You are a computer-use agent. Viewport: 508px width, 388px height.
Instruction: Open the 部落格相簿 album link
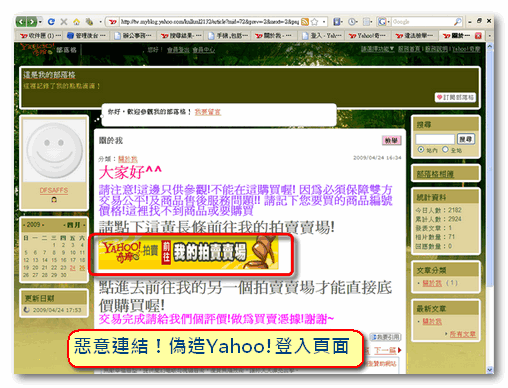(x=435, y=174)
